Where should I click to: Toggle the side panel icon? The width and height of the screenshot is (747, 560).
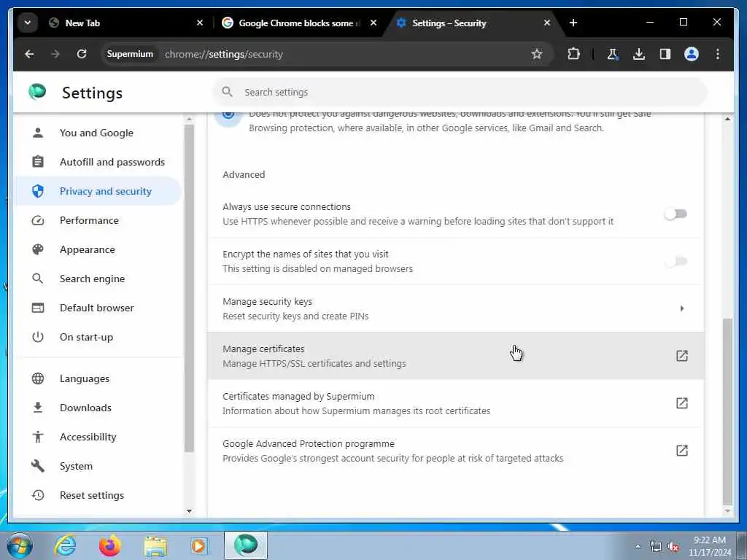[665, 54]
